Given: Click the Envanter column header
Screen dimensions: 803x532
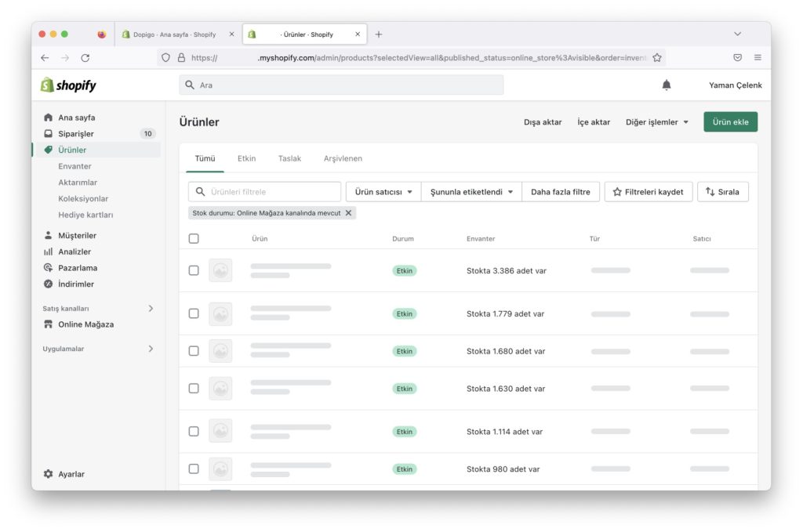Looking at the screenshot, I should [481, 238].
